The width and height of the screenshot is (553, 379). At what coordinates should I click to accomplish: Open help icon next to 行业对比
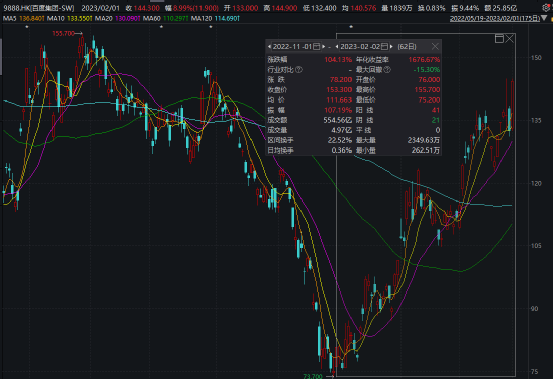(x=299, y=70)
